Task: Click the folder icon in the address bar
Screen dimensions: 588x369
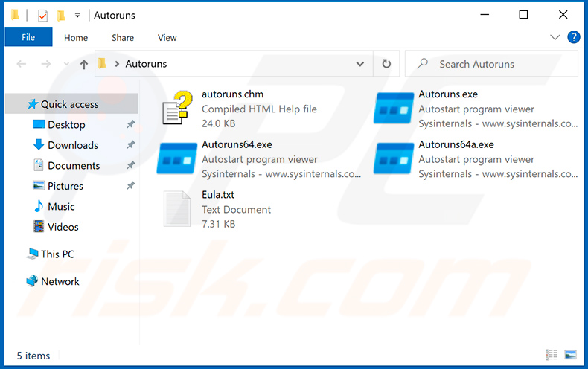Action: click(102, 63)
